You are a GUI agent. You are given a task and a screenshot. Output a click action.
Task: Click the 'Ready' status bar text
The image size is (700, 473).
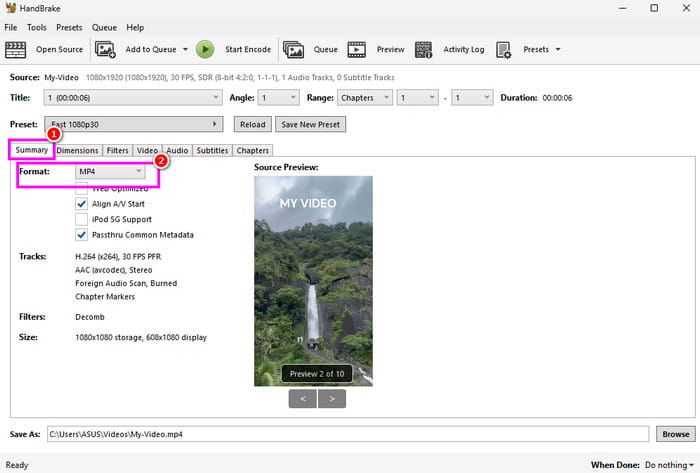click(x=17, y=465)
